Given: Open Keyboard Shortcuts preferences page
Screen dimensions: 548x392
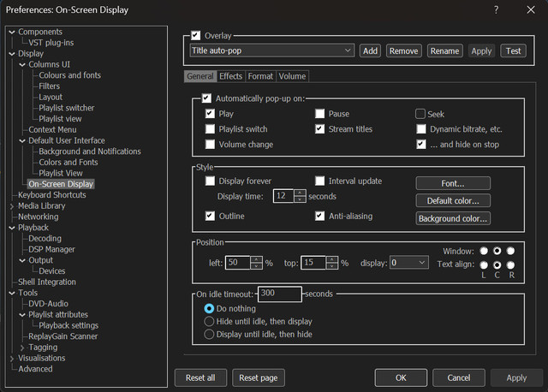Looking at the screenshot, I should click(51, 195).
